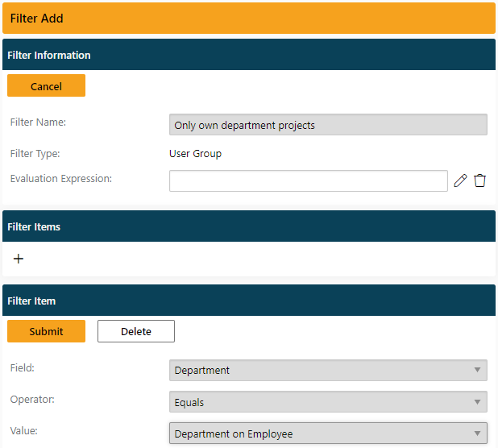Add a filter item with the plus icon
The width and height of the screenshot is (498, 448).
19,259
